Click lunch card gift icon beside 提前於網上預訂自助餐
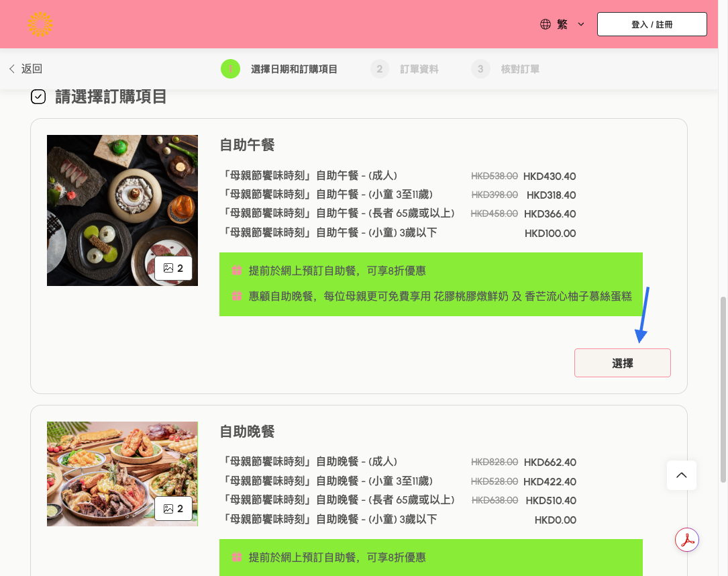 (x=237, y=271)
